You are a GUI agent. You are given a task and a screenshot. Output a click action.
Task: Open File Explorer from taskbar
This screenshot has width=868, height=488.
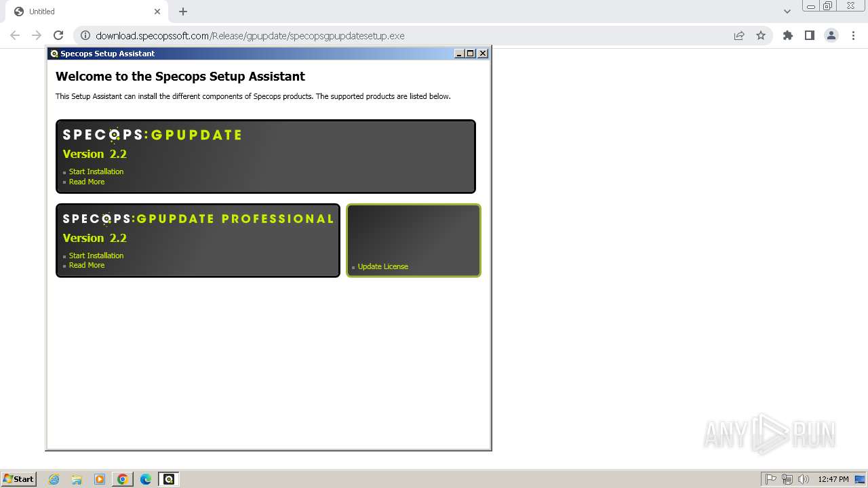[x=77, y=479]
